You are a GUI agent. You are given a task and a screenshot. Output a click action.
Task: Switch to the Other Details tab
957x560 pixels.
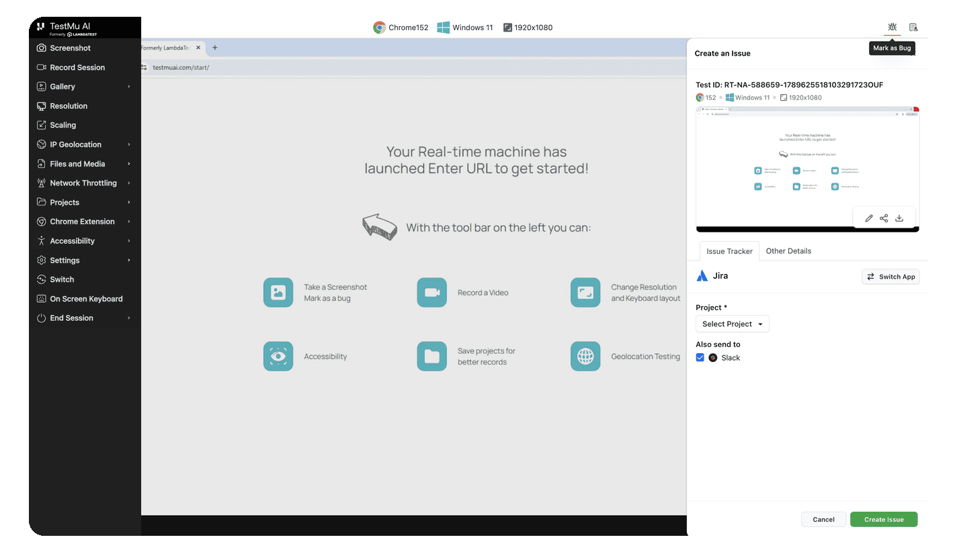[788, 251]
